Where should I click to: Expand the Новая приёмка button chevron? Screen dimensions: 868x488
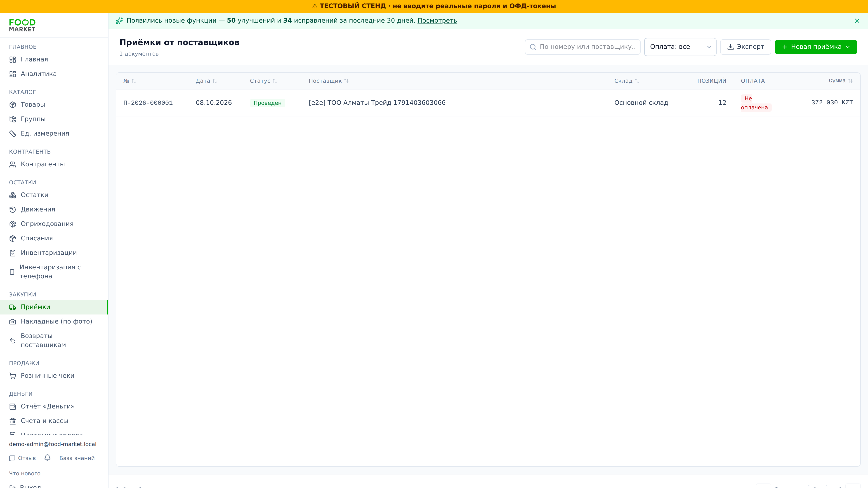click(x=848, y=47)
